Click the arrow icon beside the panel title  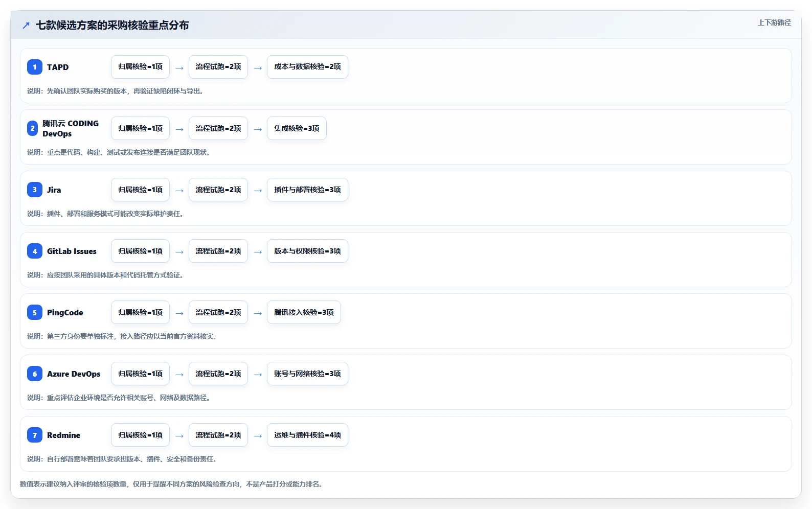[x=26, y=25]
